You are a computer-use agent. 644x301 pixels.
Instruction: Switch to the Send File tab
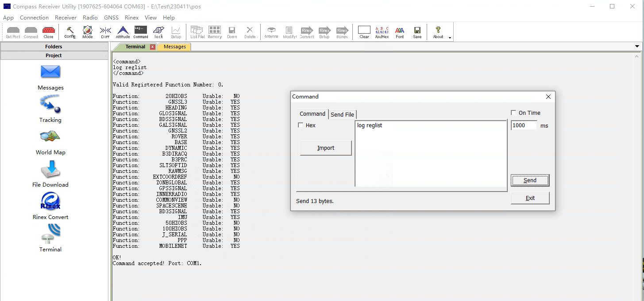pyautogui.click(x=343, y=114)
